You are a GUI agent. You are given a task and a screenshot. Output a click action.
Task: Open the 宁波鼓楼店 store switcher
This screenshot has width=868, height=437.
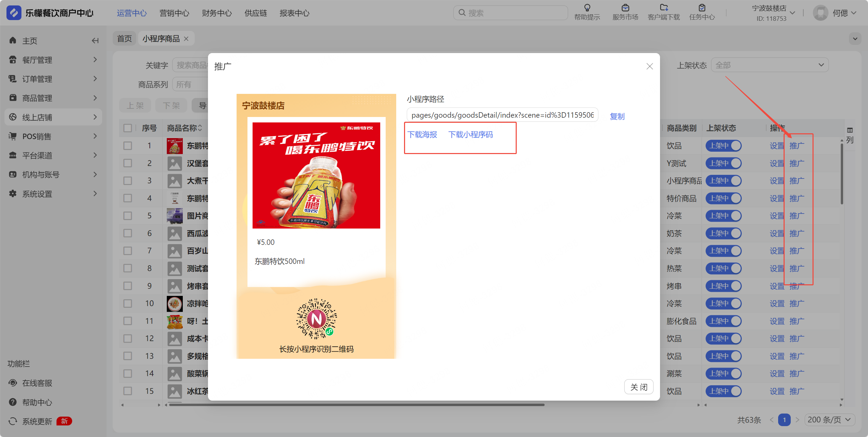point(773,13)
